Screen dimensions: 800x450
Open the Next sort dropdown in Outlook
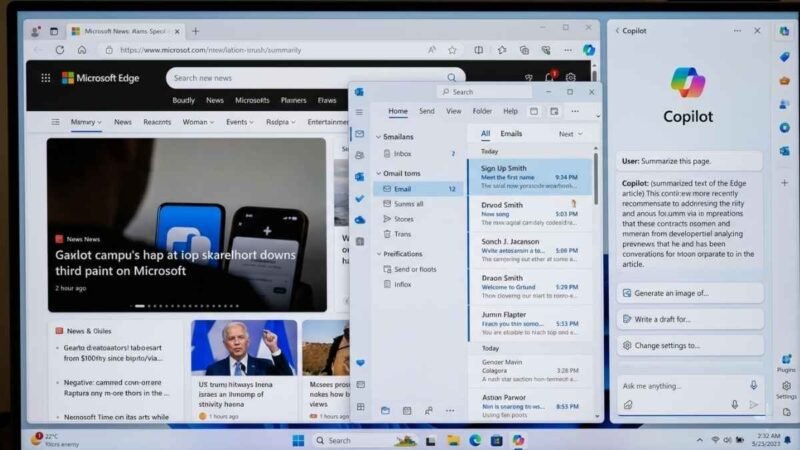coord(570,134)
